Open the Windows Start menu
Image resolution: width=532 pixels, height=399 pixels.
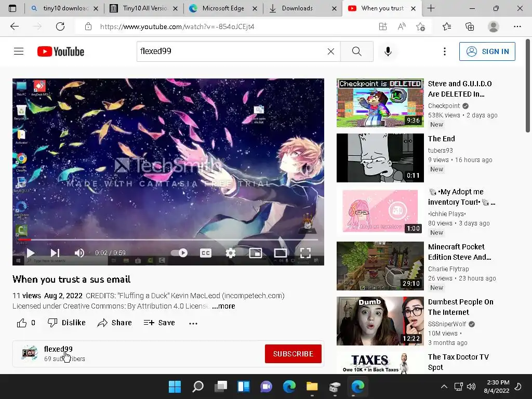click(175, 387)
